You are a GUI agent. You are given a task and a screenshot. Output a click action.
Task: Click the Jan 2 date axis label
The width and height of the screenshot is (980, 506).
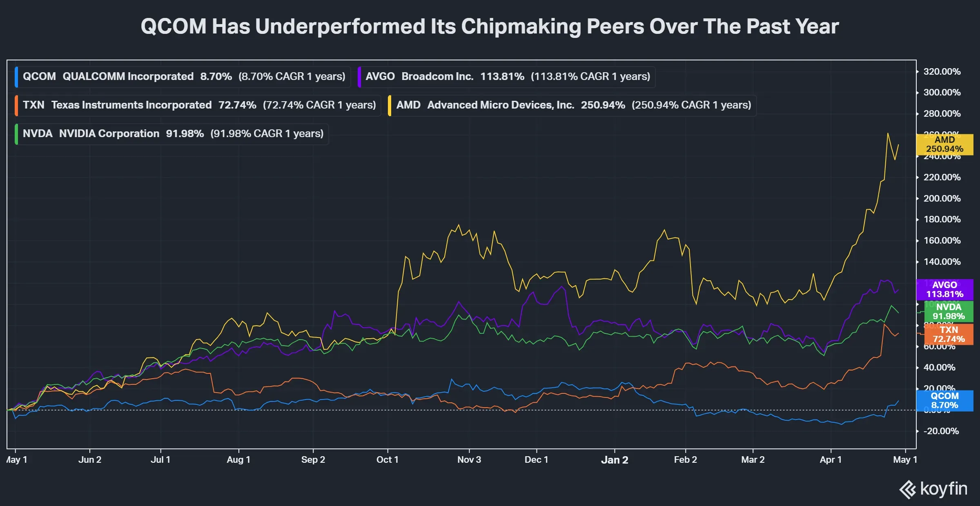click(615, 460)
